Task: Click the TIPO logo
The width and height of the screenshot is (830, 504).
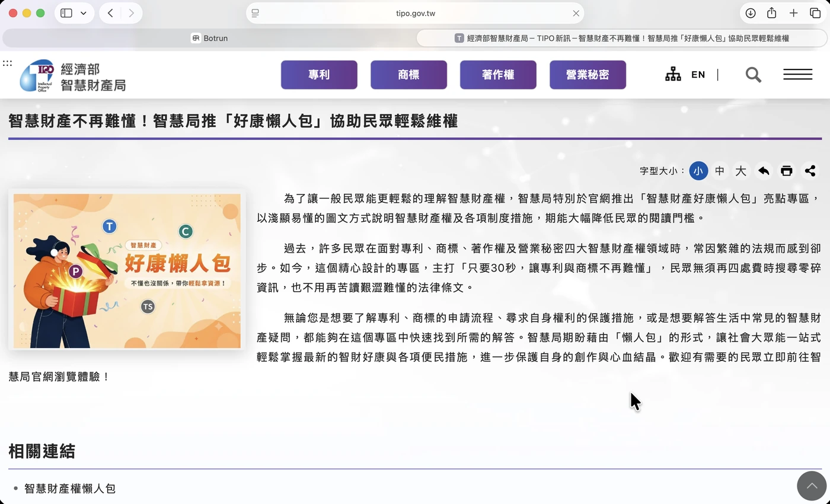Action: tap(72, 75)
